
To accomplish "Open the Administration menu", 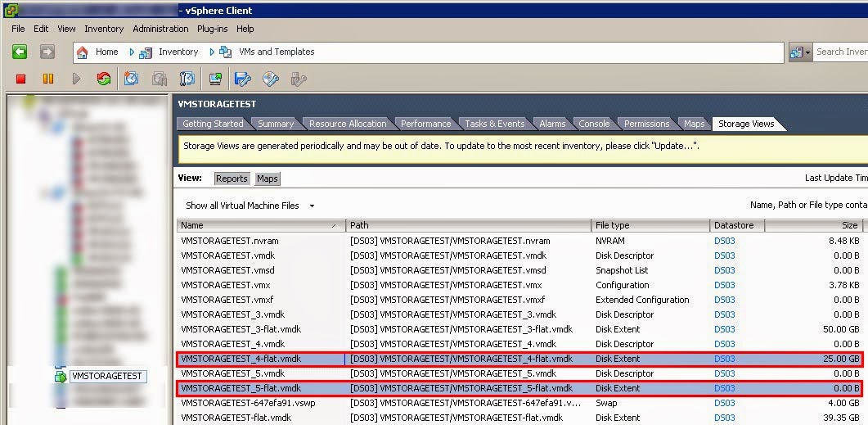I will pos(160,29).
